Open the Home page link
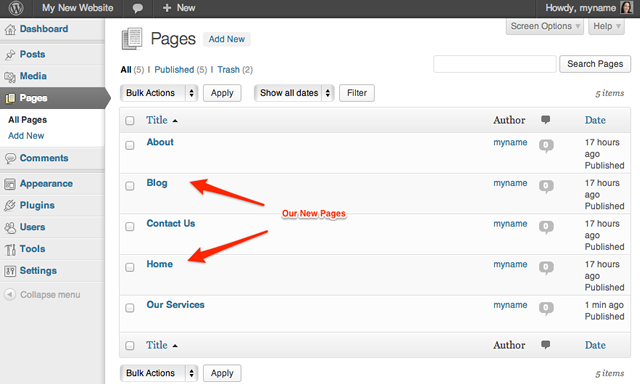640x384 pixels. [x=160, y=264]
